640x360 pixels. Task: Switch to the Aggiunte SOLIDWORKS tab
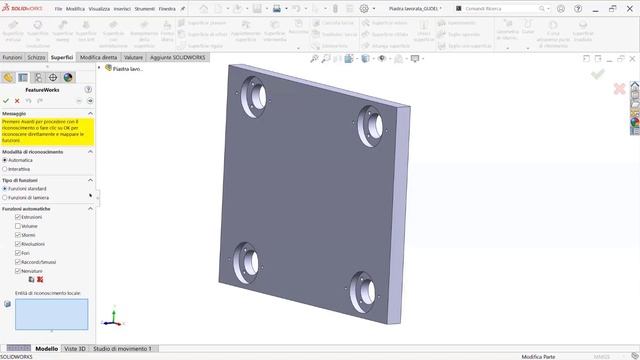tap(178, 58)
